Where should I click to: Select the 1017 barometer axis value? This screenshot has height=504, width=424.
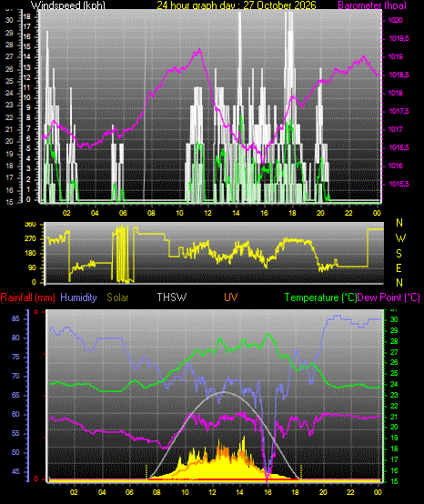[x=395, y=129]
